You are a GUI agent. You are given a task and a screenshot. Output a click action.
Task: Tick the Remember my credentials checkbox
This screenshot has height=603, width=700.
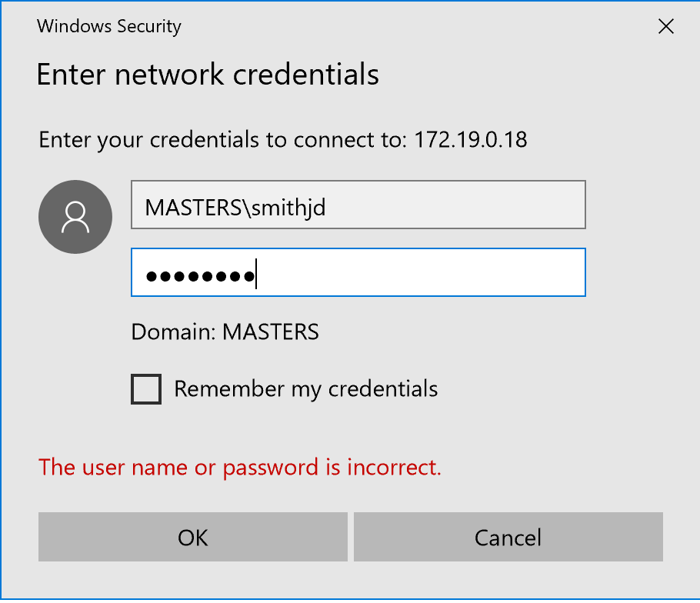coord(146,388)
